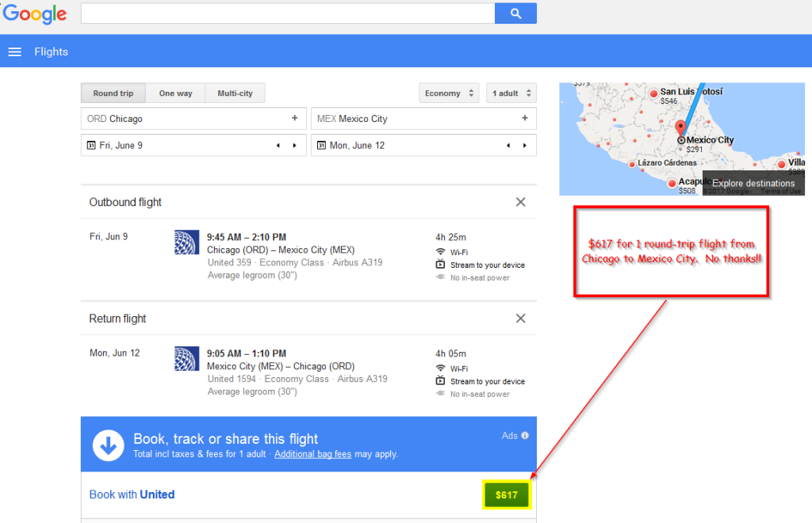This screenshot has width=812, height=523.
Task: Click the ORD Chicago origin field
Action: point(193,118)
